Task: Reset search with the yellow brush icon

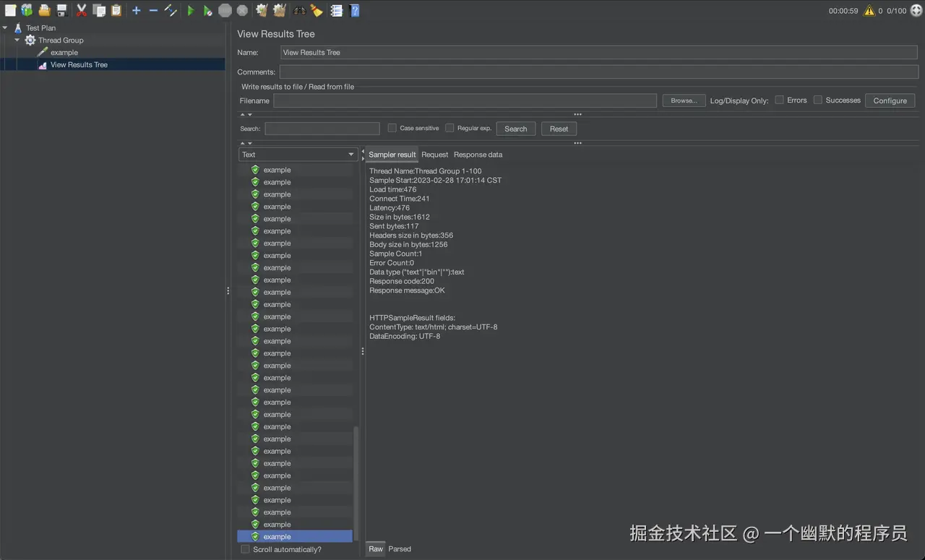Action: 317,10
